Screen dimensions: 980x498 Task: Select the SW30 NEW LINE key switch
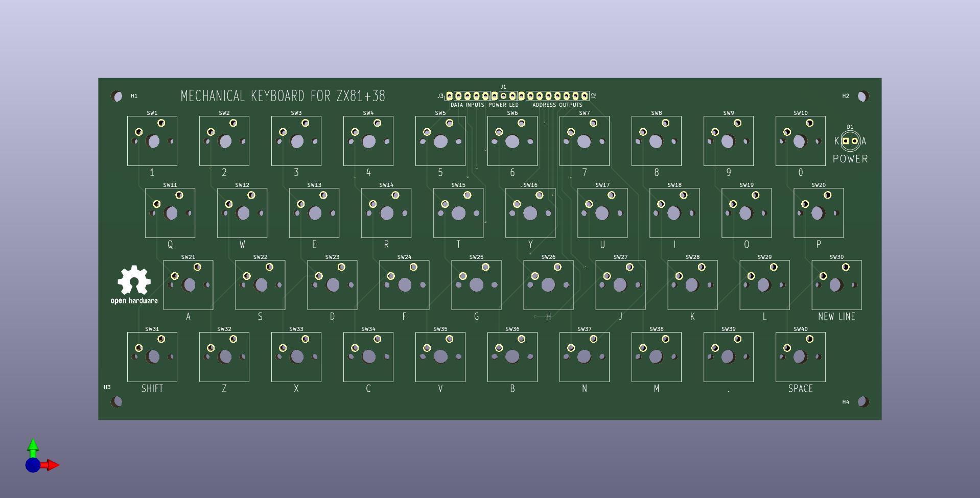pyautogui.click(x=836, y=285)
